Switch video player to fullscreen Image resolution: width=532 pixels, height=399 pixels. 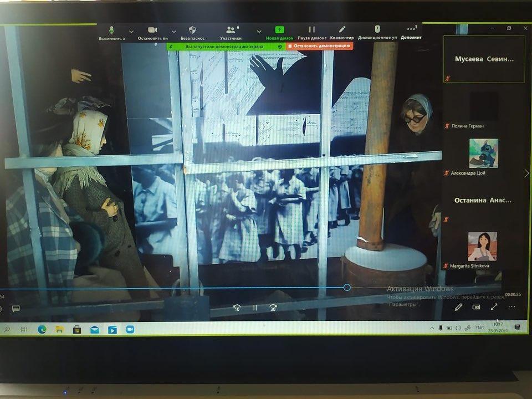tap(494, 307)
